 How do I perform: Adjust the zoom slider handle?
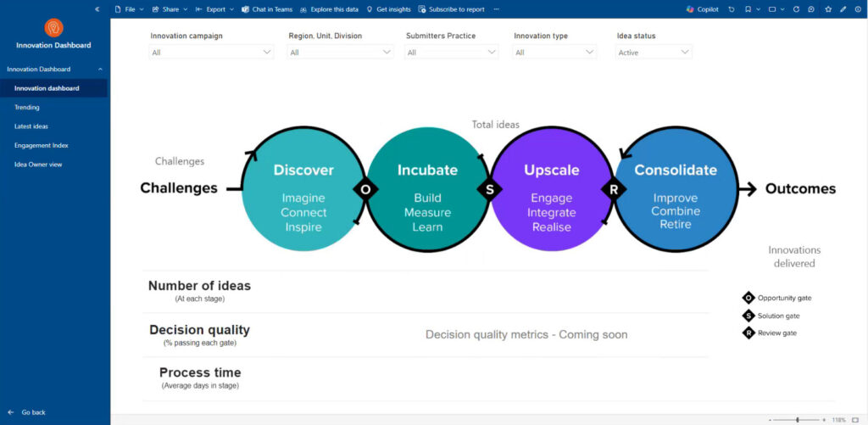798,420
